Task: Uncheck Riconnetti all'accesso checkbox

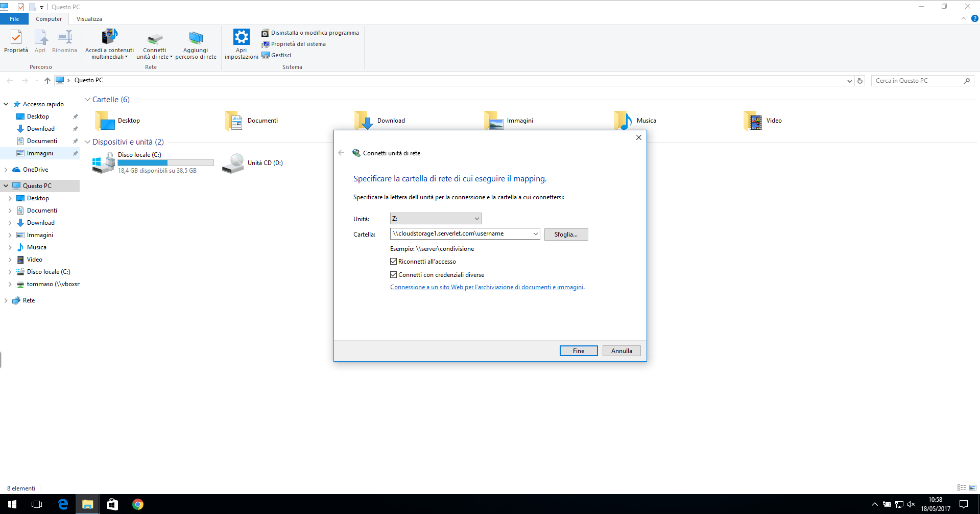Action: tap(393, 262)
